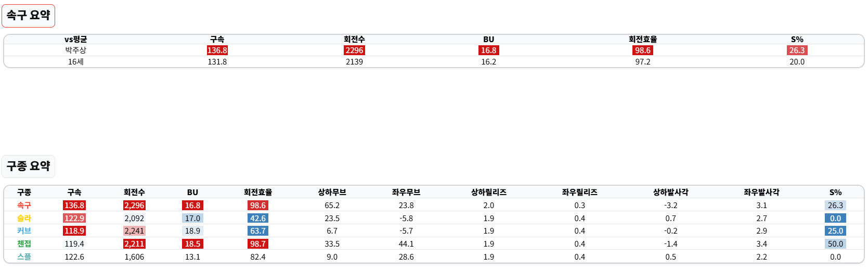Click the 상하릴리즈 column header

coord(488,193)
